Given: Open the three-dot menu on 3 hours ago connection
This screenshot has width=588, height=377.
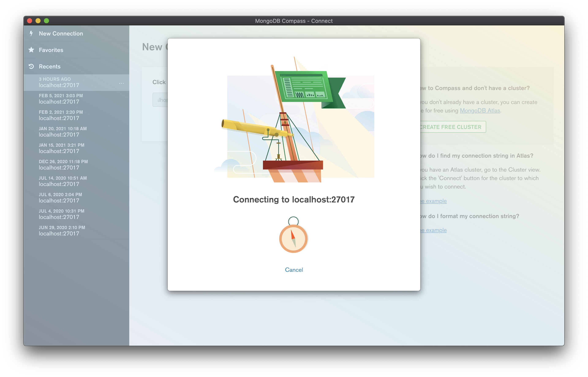Looking at the screenshot, I should coord(121,83).
